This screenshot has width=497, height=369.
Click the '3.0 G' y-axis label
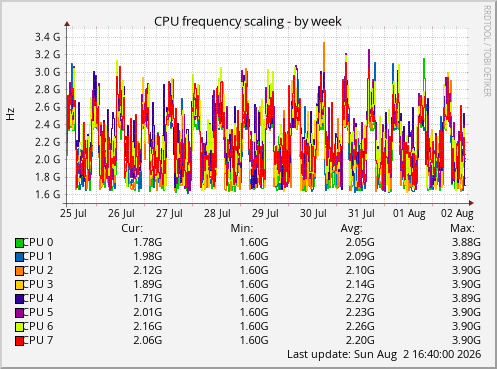pos(48,72)
